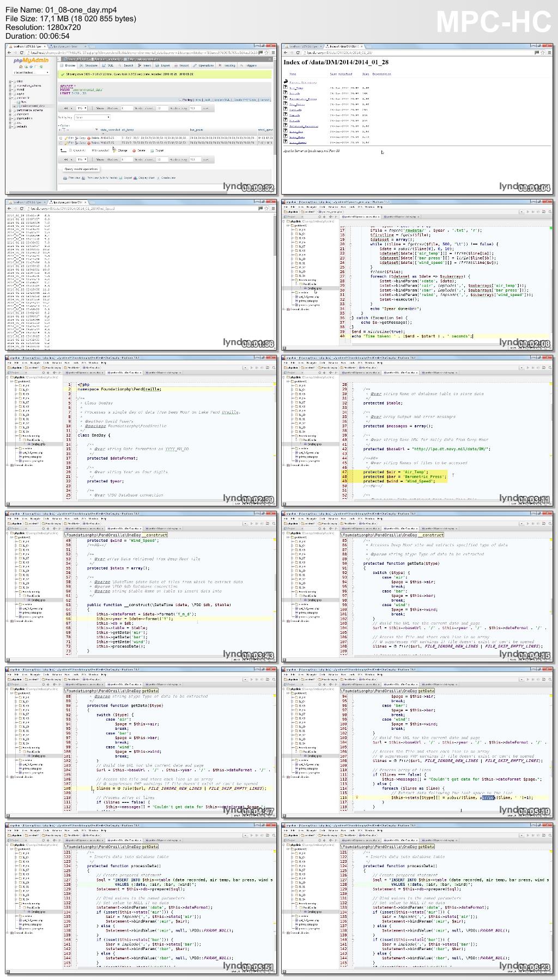Image resolution: width=558 pixels, height=980 pixels.
Task: Click Chrome reload icon in 00:01:04 frame
Action: 298,52
